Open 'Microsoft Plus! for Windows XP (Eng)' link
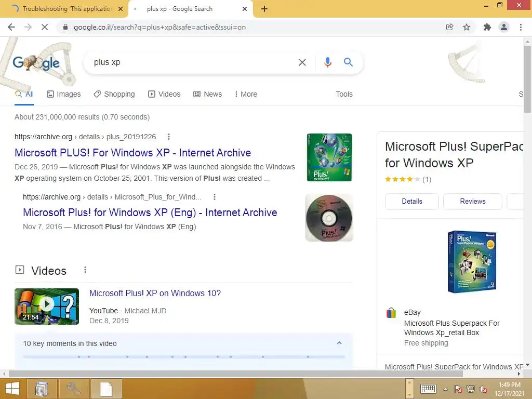This screenshot has width=532, height=399. 150,212
